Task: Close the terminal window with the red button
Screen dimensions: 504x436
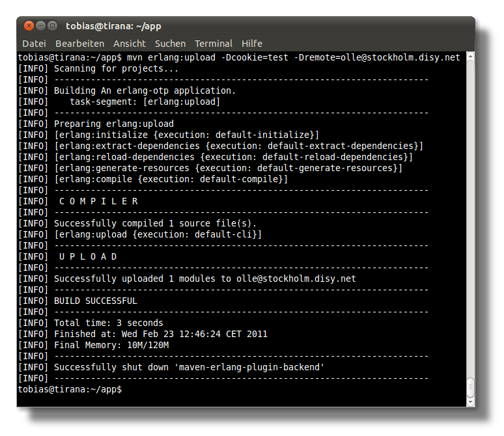Action: point(29,26)
